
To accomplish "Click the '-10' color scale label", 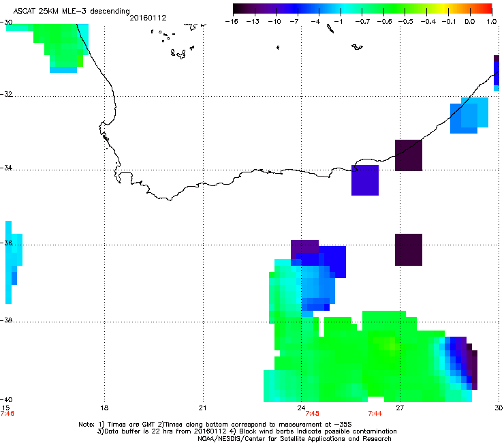I will (274, 22).
